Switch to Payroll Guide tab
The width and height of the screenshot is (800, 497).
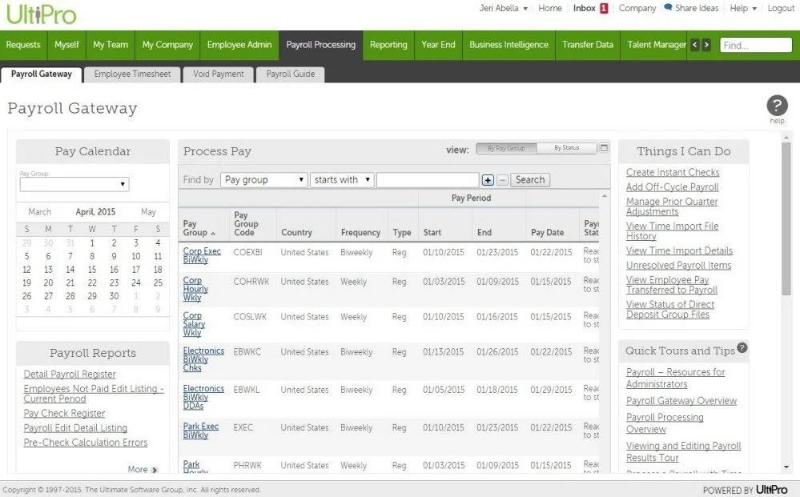coord(290,74)
